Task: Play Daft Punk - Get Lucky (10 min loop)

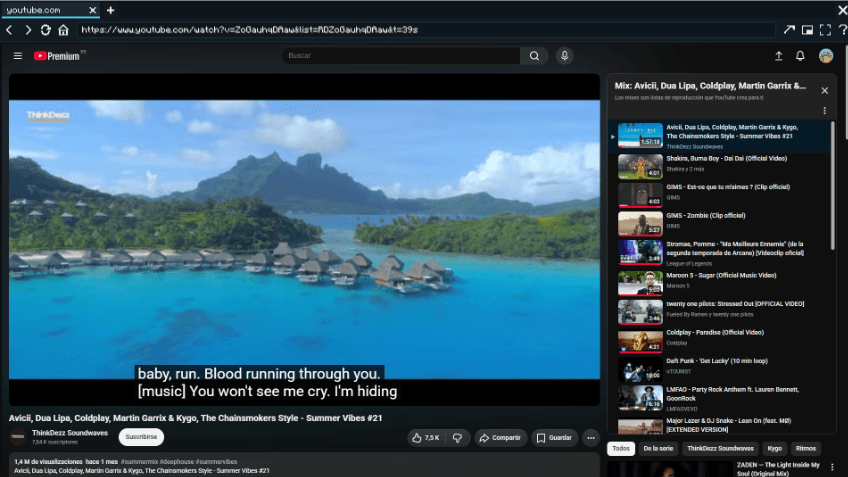Action: pyautogui.click(x=719, y=369)
